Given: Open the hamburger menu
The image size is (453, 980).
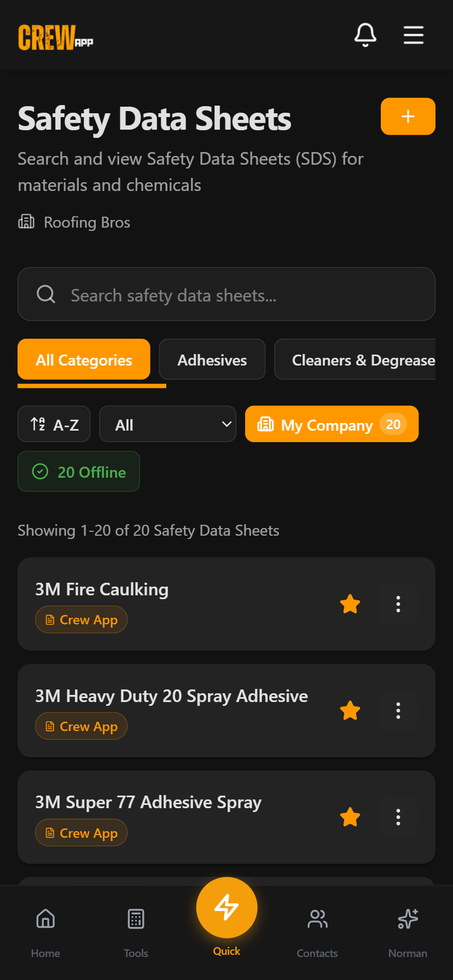Looking at the screenshot, I should pos(413,35).
